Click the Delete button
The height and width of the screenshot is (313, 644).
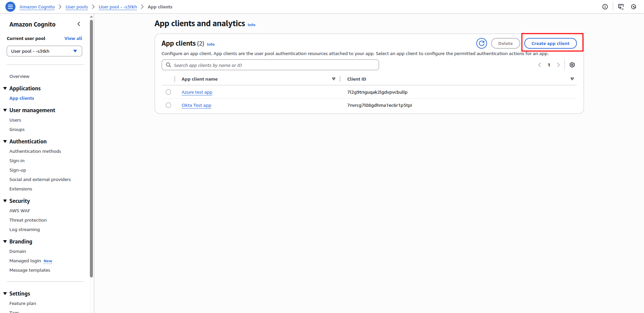tap(505, 43)
